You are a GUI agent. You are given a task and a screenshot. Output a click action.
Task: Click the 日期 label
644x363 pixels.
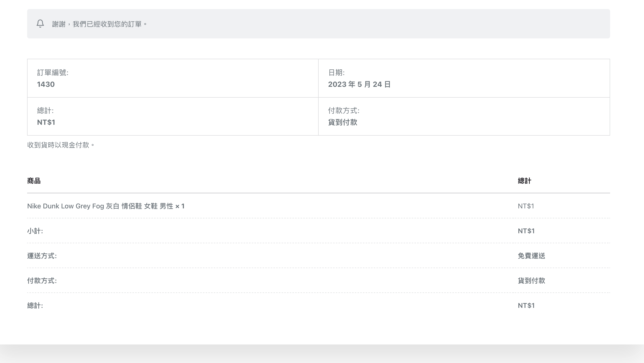tap(336, 73)
